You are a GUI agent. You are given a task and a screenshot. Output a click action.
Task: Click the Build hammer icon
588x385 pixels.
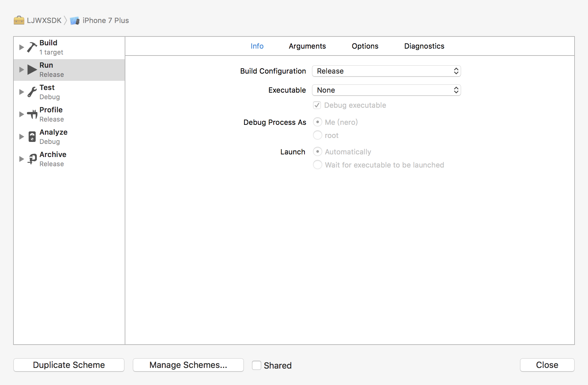click(32, 47)
